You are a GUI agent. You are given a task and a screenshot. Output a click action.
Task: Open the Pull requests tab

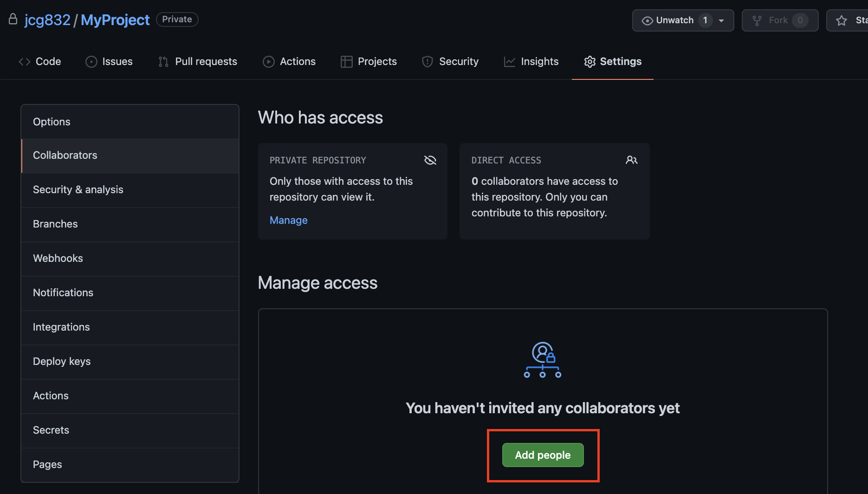tap(197, 61)
